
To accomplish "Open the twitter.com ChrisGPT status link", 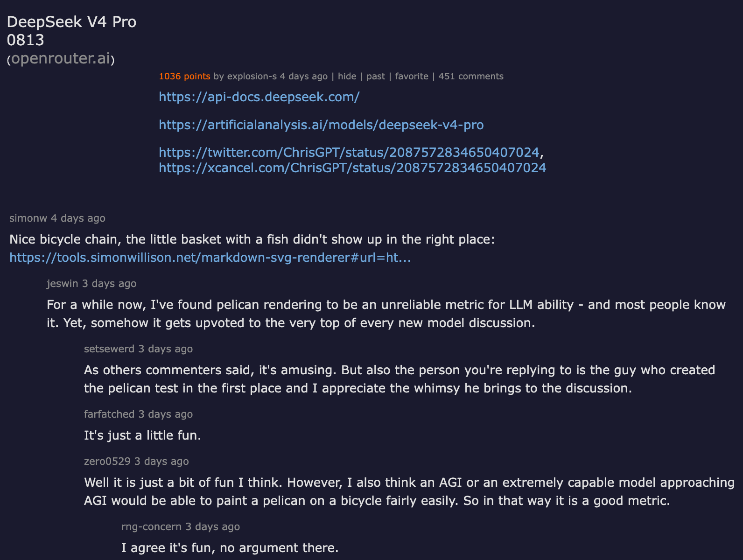I will click(349, 153).
